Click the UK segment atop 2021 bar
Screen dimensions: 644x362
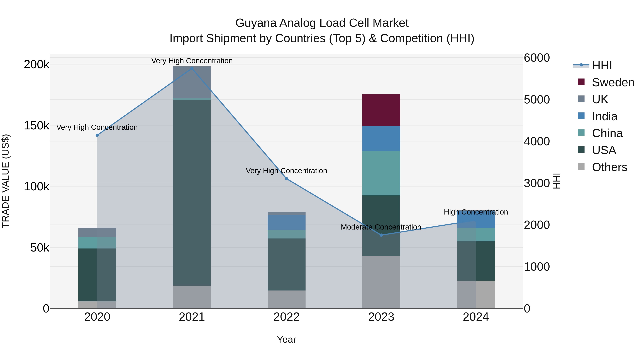pyautogui.click(x=192, y=82)
